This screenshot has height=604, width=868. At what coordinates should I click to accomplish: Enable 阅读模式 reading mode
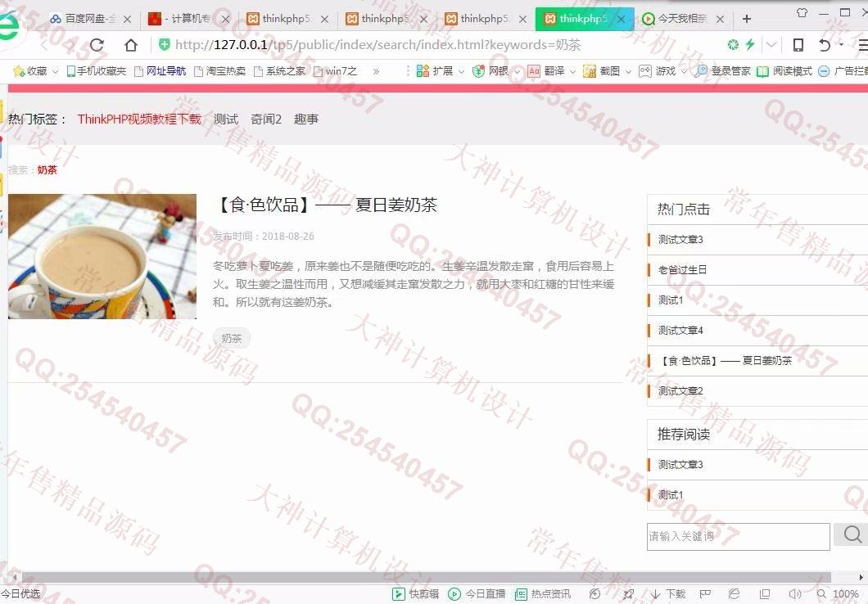tap(784, 71)
